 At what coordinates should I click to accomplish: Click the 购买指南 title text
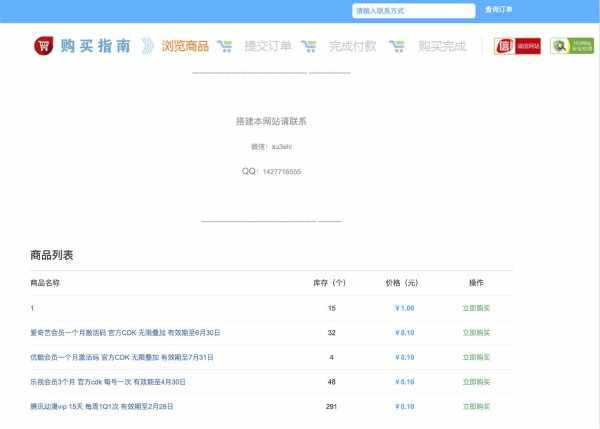(96, 46)
